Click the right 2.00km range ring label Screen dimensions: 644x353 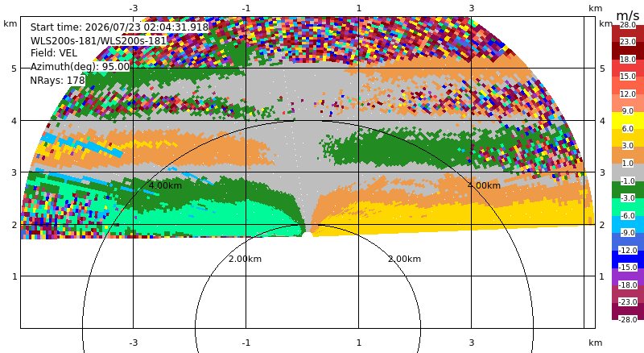pos(405,259)
